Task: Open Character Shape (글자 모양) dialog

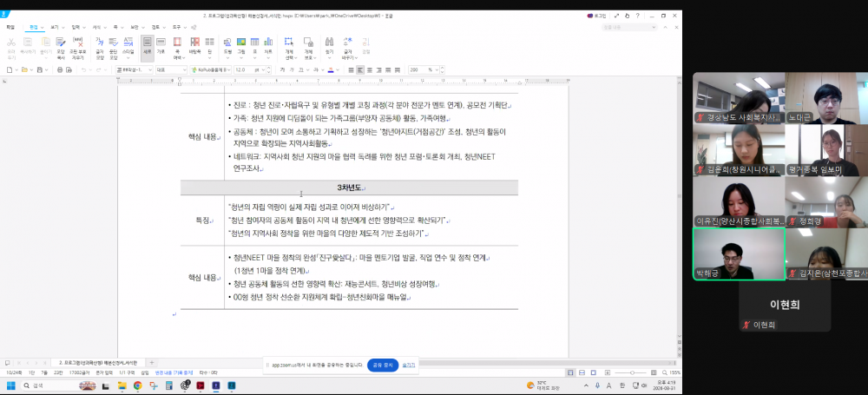Action: [100, 45]
